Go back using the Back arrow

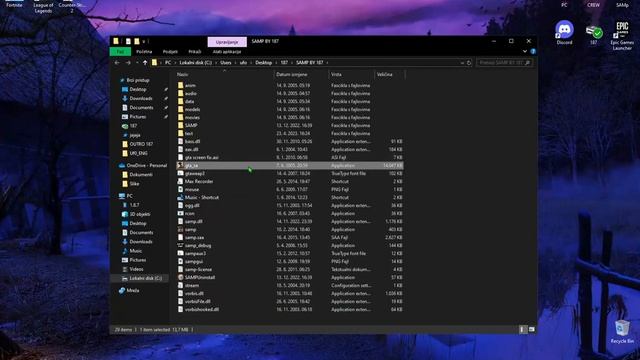(117, 63)
